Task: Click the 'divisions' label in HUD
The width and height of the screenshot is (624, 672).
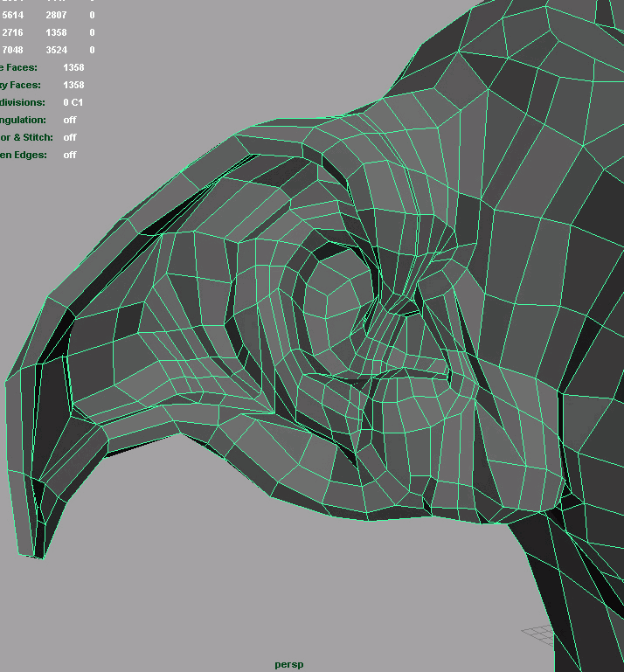Action: click(22, 102)
